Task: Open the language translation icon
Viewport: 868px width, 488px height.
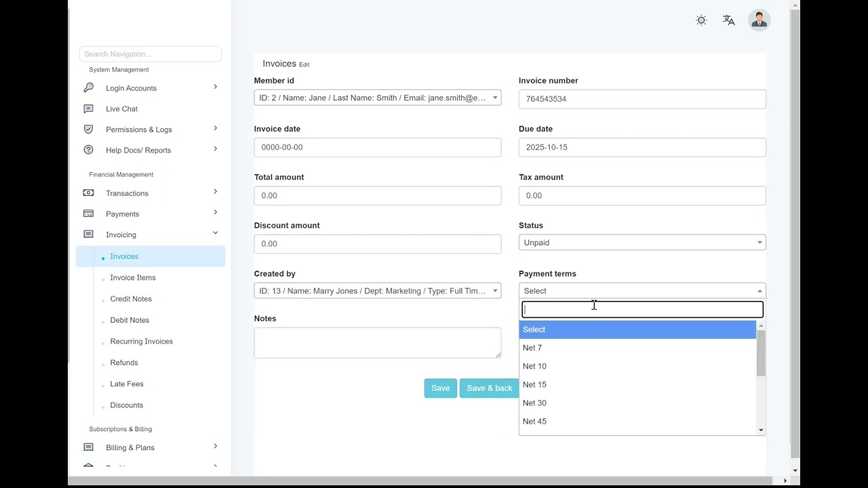Action: click(x=729, y=20)
